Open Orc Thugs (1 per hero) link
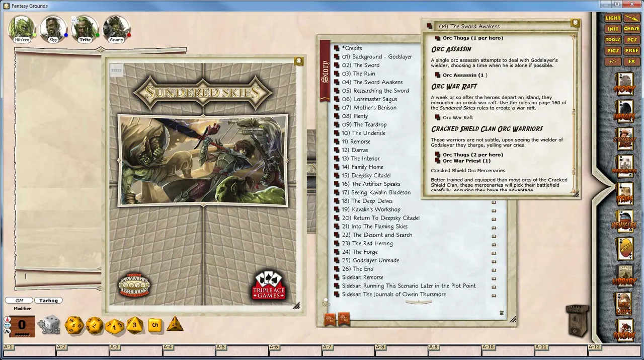644x360 pixels. click(x=473, y=38)
